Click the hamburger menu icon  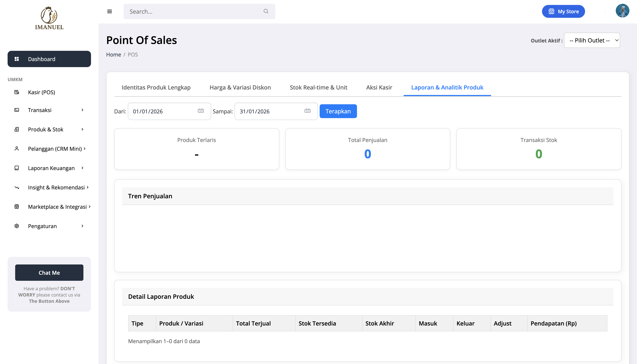coord(110,12)
